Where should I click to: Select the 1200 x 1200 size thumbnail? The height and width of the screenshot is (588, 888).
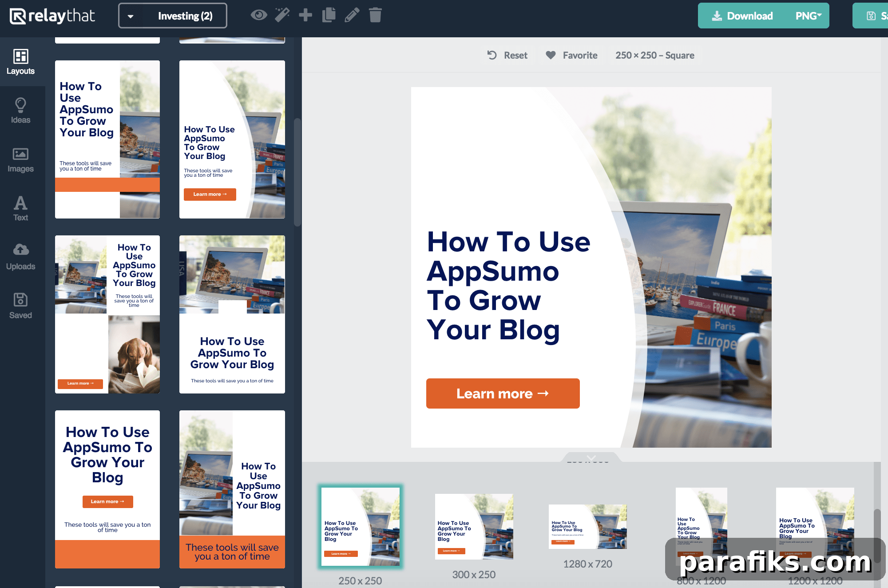tap(815, 527)
